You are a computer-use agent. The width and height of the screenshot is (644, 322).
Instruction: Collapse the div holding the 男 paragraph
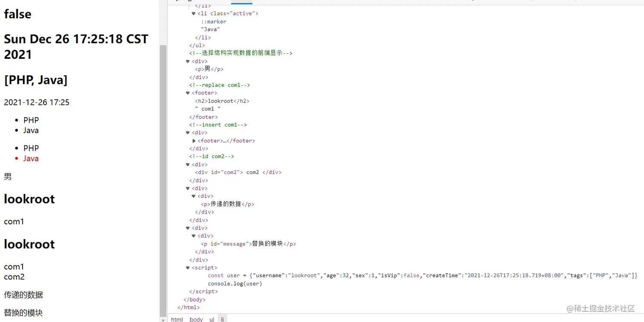click(188, 61)
